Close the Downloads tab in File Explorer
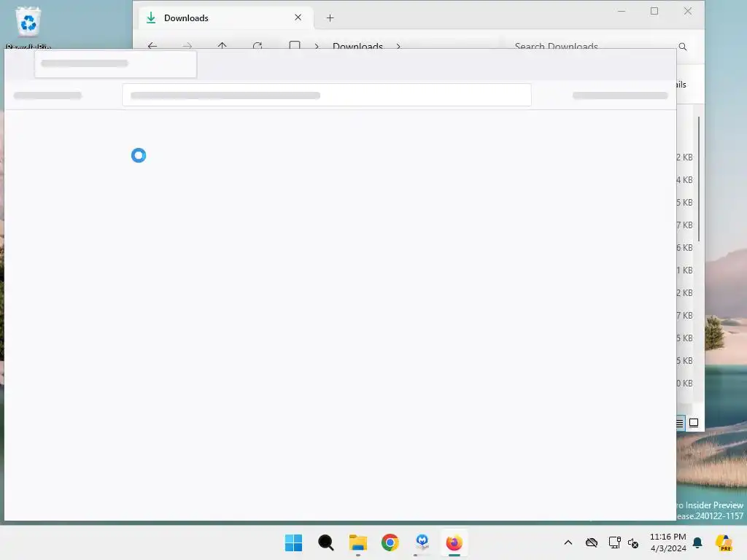This screenshot has height=560, width=747. [x=298, y=17]
